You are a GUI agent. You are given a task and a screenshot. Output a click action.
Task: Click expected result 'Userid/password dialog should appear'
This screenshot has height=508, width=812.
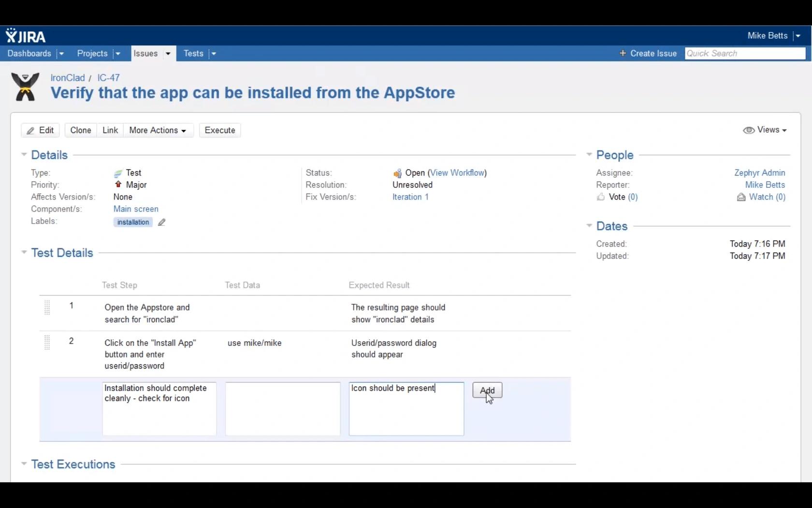point(394,349)
